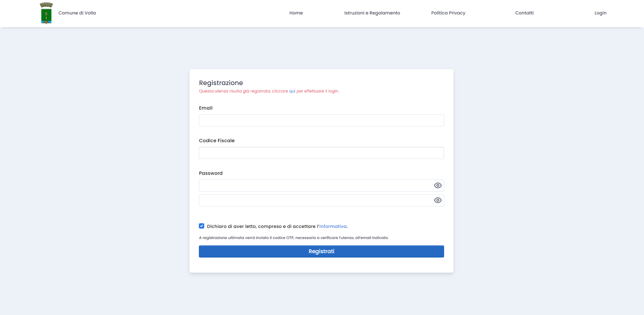
Task: Show password with first eye icon
Action: coord(438,186)
